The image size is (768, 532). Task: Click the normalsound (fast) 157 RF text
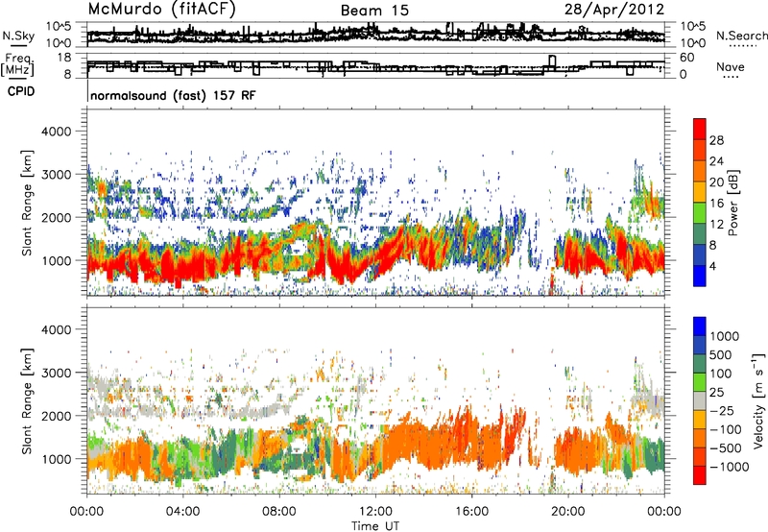[x=173, y=95]
